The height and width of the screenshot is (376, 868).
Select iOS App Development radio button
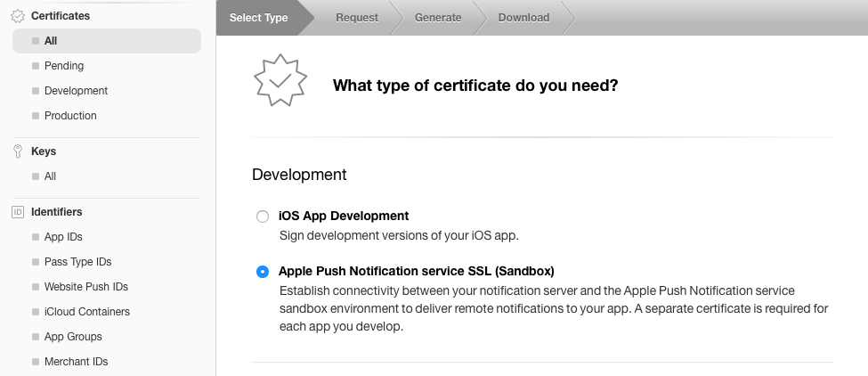tap(263, 217)
